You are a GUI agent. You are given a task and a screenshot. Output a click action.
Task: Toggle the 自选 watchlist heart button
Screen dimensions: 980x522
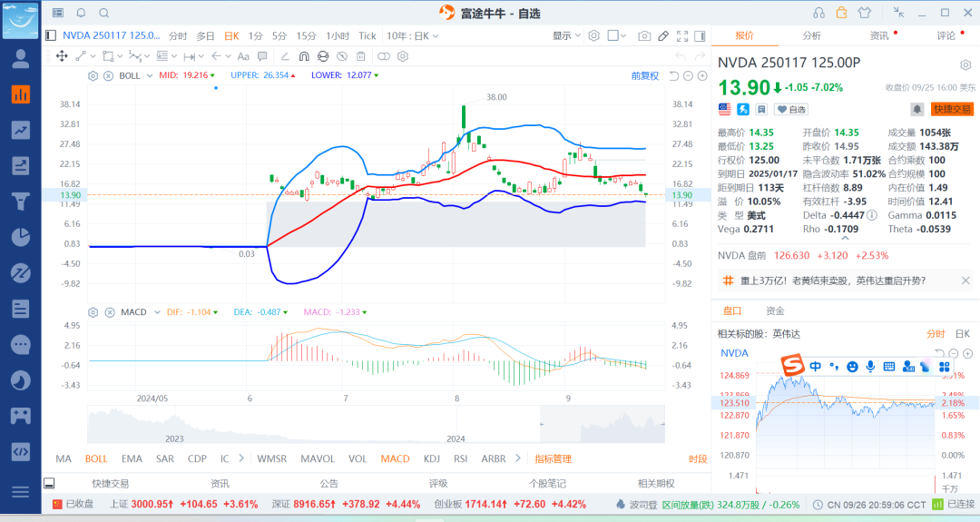point(792,109)
